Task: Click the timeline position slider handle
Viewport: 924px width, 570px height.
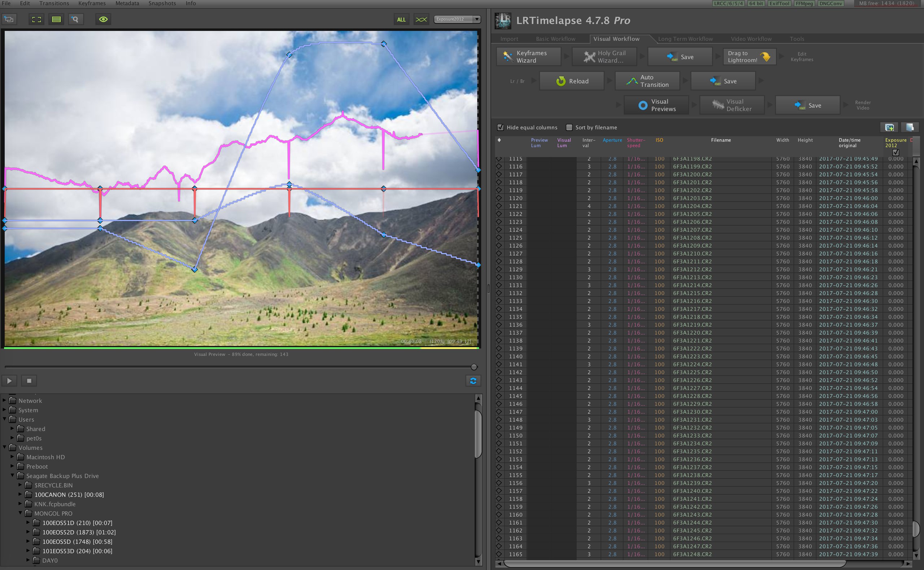Action: pyautogui.click(x=474, y=367)
